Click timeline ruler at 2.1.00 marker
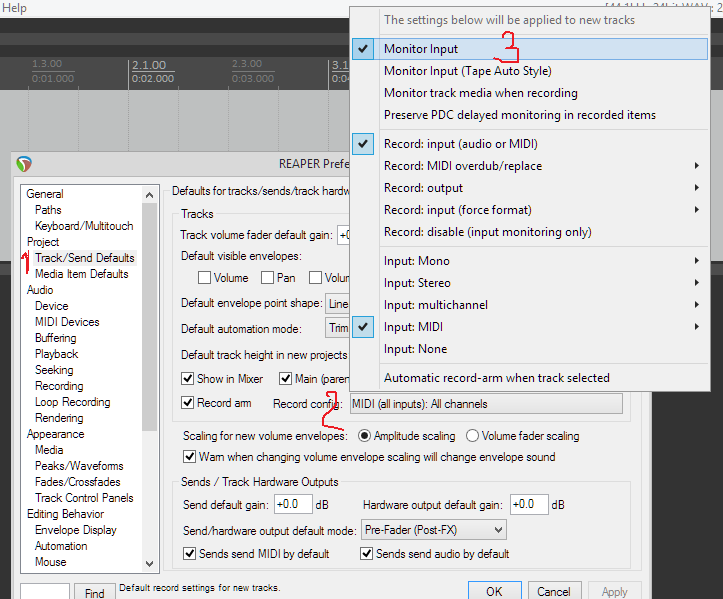The width and height of the screenshot is (723, 599). click(x=149, y=65)
